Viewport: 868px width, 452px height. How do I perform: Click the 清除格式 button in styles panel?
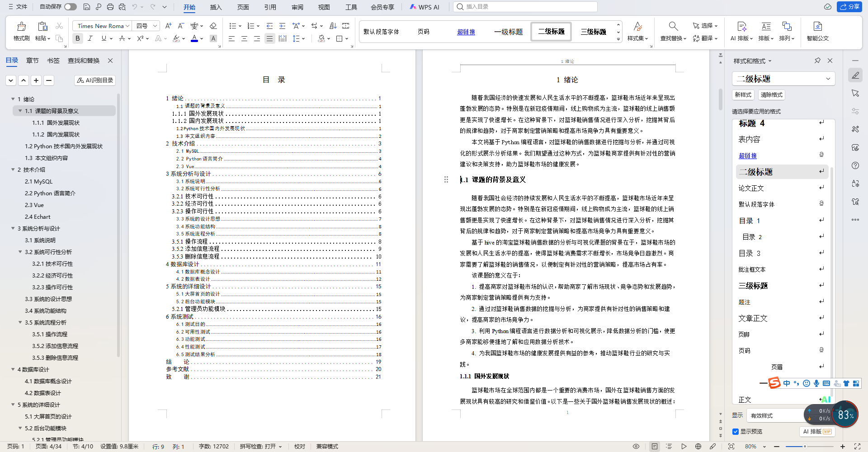point(772,95)
